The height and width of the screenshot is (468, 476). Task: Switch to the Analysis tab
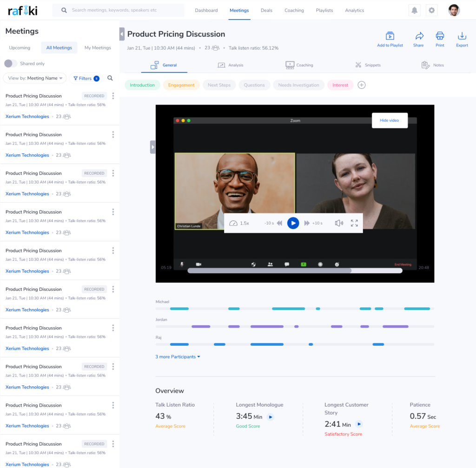231,65
